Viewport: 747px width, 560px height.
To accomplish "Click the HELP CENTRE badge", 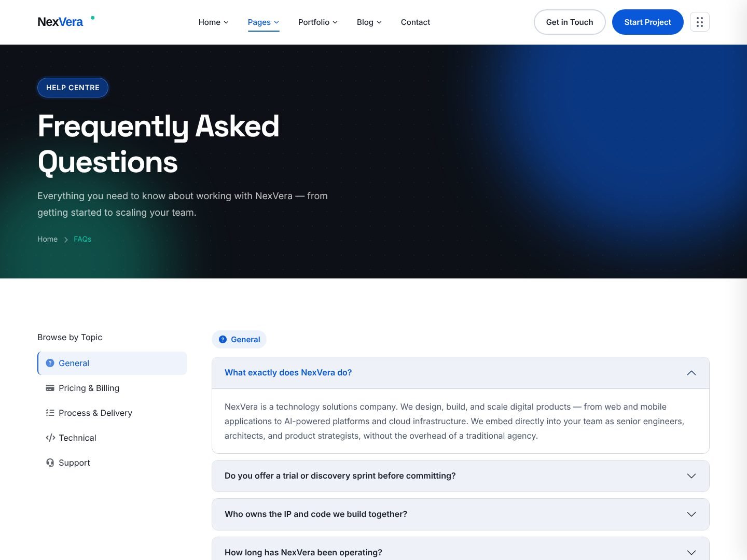I will click(73, 88).
